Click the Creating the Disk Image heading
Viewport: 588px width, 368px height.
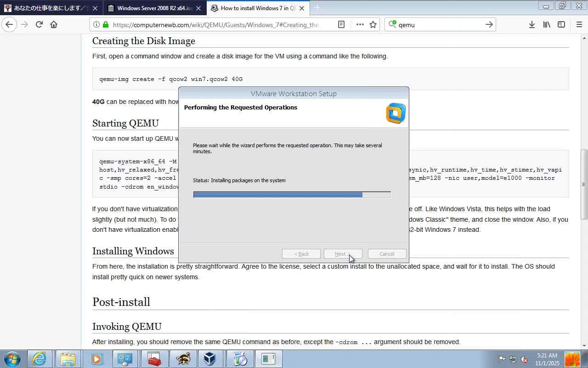click(144, 41)
